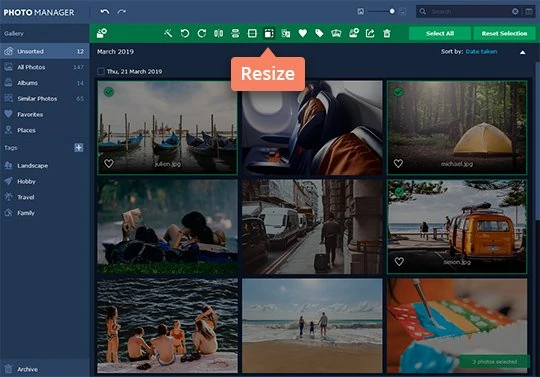Click the magnifier search icon

click(x=423, y=12)
